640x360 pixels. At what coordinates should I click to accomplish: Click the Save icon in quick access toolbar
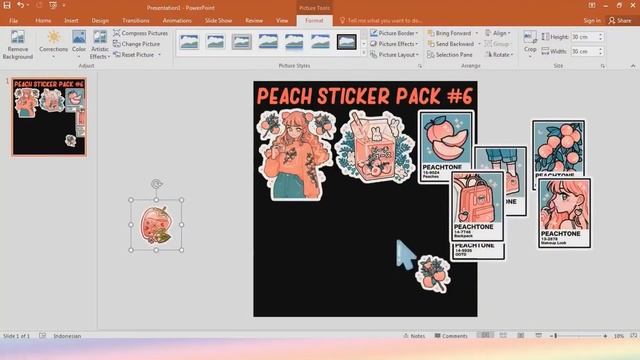7,5
